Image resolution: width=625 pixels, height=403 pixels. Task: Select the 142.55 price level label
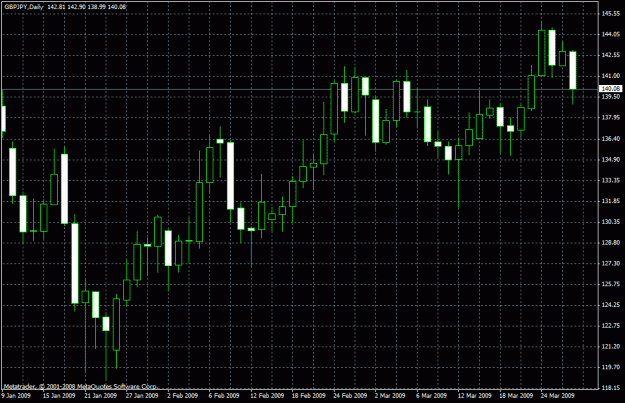point(611,55)
